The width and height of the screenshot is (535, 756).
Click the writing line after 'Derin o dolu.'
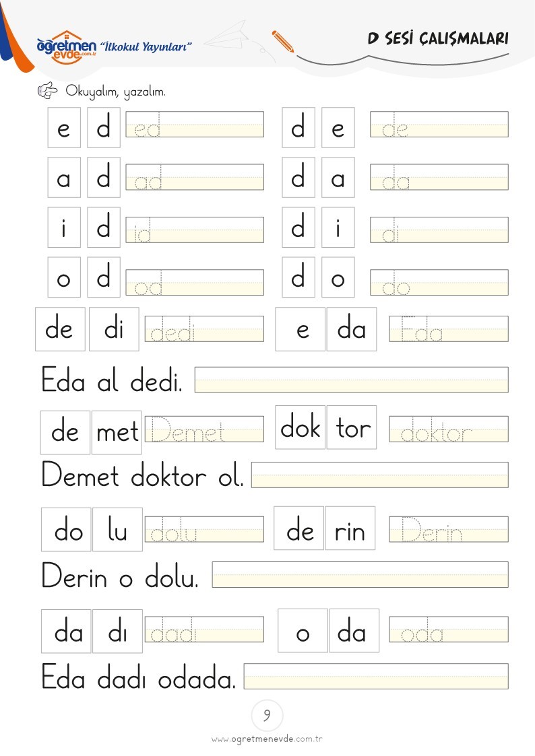tap(360, 574)
